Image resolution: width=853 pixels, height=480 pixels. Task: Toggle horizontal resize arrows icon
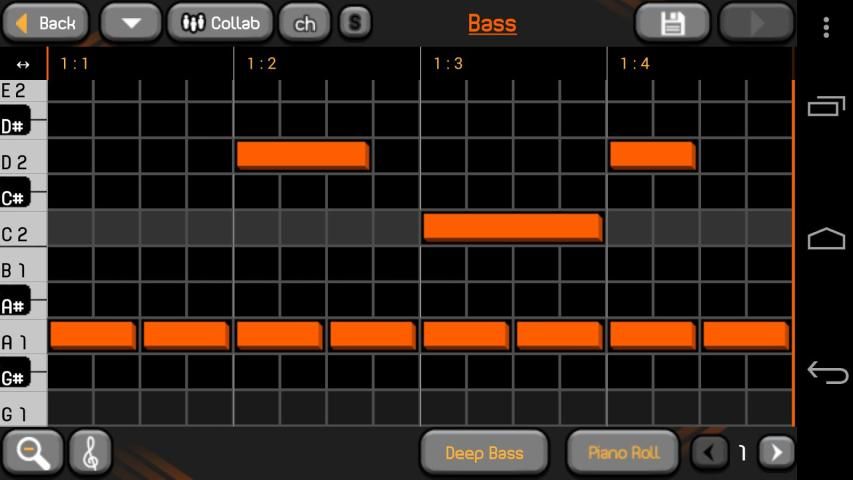tap(23, 64)
